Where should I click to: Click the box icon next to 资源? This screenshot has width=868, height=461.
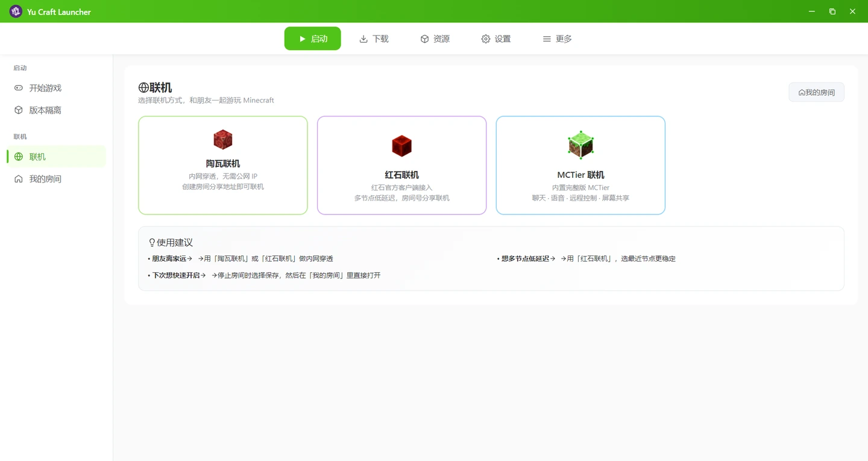click(x=424, y=39)
